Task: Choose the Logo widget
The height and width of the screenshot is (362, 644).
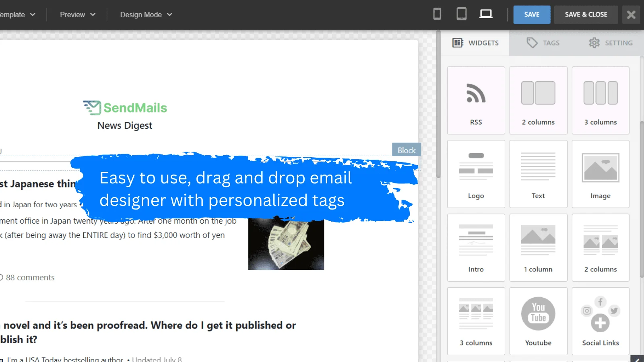Action: (476, 174)
